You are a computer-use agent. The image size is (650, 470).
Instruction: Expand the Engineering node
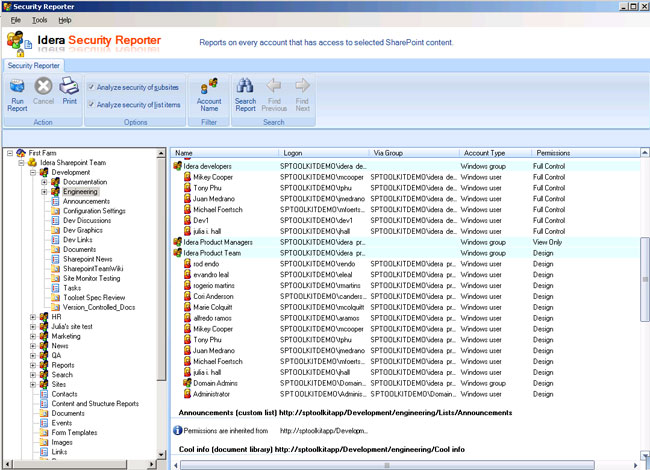click(44, 191)
